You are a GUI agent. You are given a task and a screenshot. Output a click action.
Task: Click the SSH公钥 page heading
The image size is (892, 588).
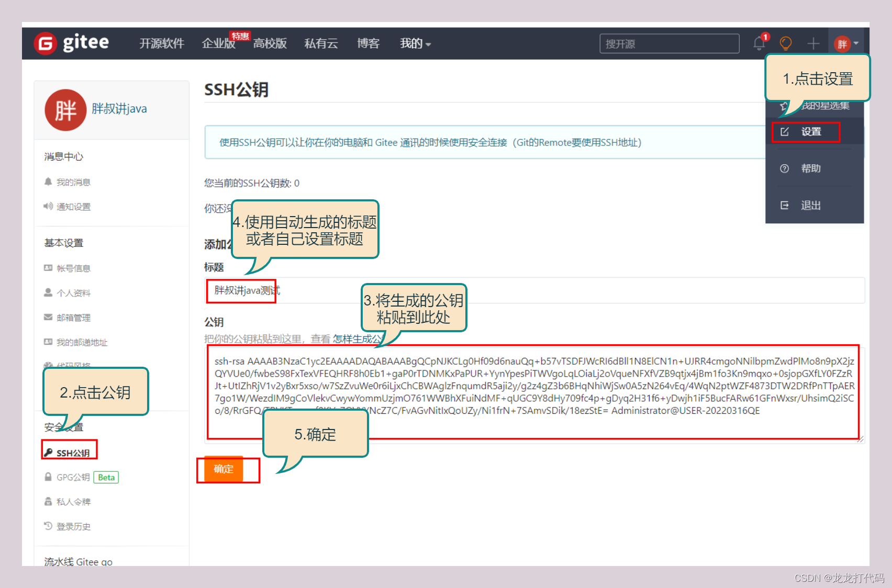(236, 89)
